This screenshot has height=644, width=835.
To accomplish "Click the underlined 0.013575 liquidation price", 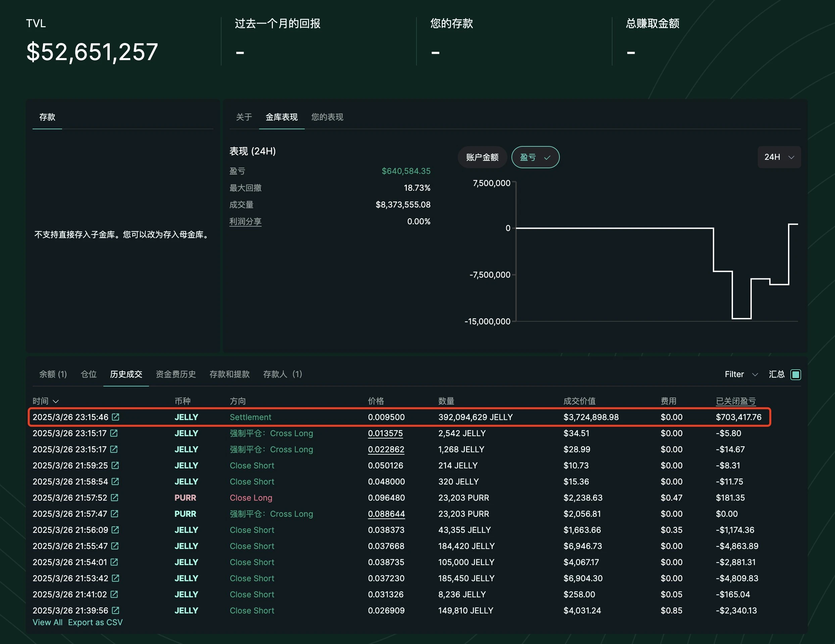I will pos(385,433).
